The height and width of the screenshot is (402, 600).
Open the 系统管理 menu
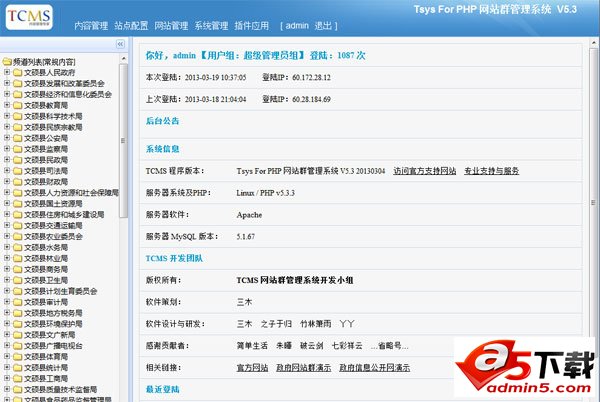pos(211,26)
